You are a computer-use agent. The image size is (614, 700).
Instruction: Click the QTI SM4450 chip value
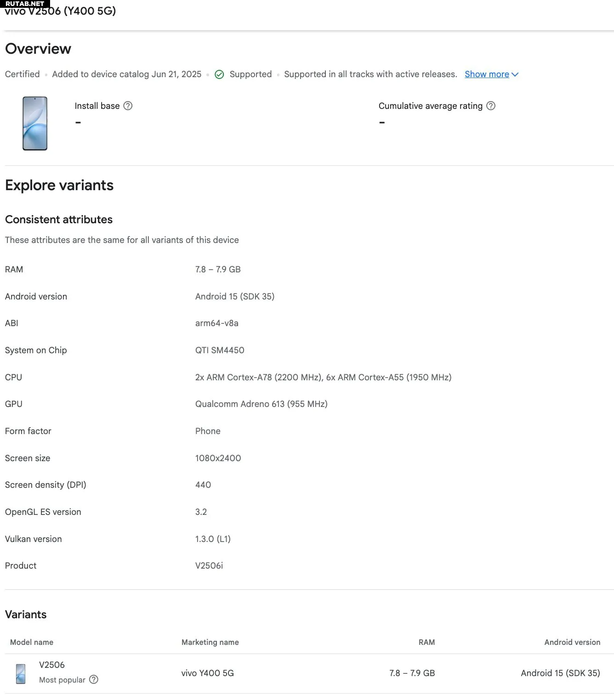pyautogui.click(x=220, y=350)
